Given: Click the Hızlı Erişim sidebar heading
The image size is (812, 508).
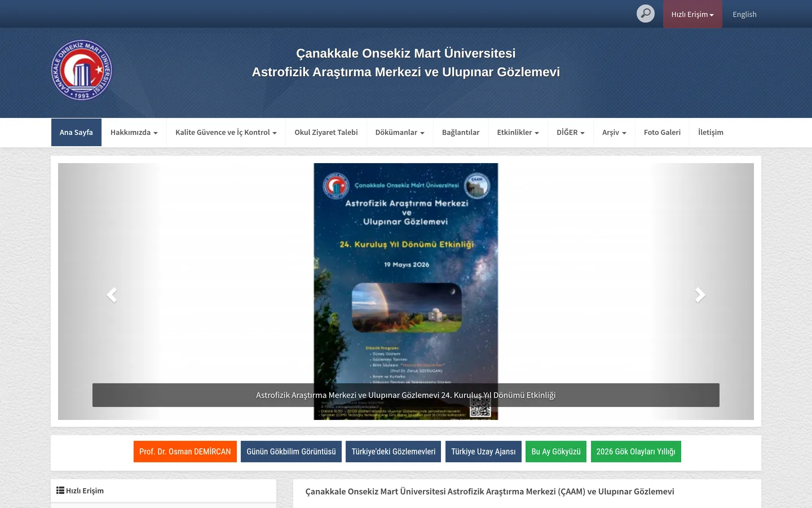Looking at the screenshot, I should [x=85, y=491].
